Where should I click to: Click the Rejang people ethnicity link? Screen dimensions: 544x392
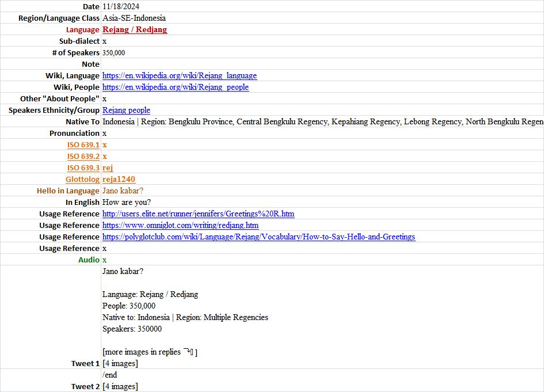(x=126, y=111)
